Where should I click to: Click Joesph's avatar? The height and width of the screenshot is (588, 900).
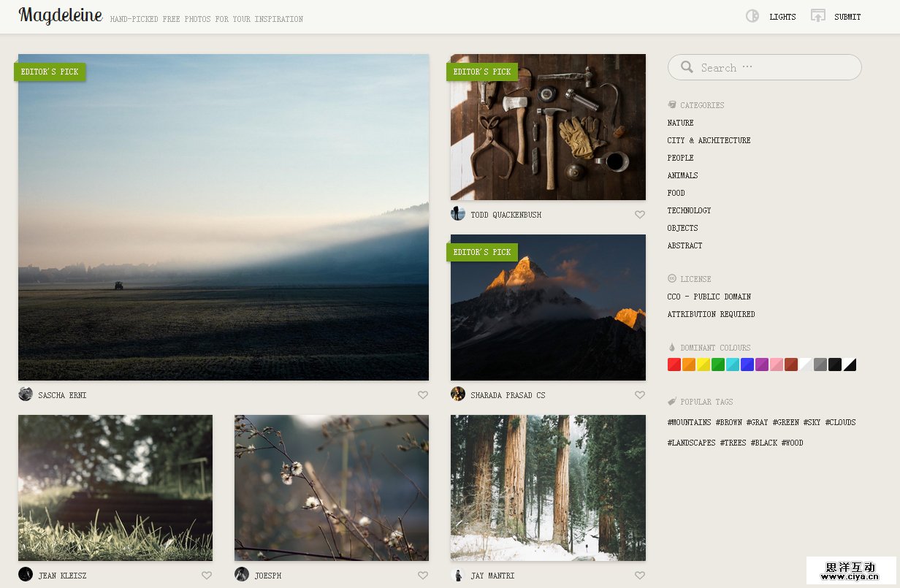242,574
